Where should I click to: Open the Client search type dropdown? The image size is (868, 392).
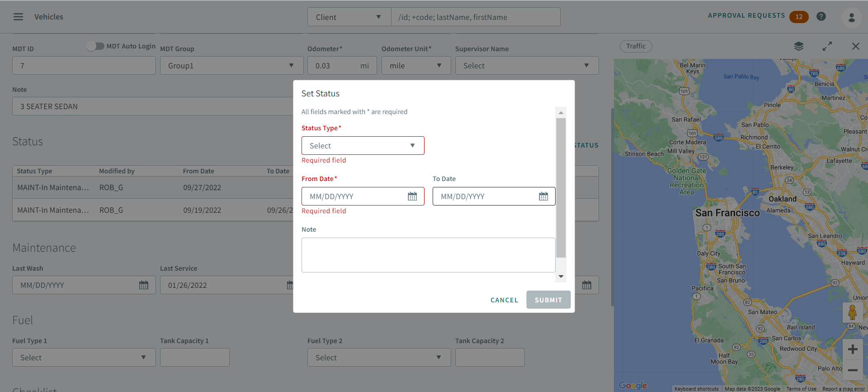click(x=349, y=17)
